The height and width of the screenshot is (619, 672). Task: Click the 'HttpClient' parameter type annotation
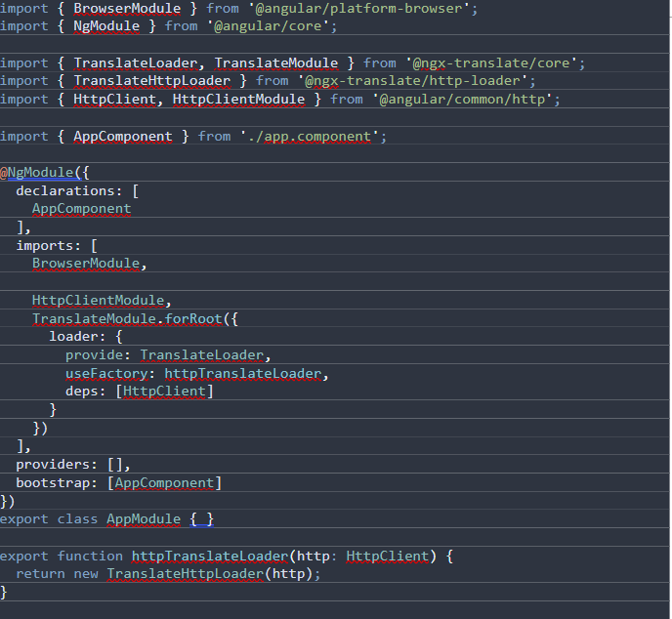(x=388, y=557)
